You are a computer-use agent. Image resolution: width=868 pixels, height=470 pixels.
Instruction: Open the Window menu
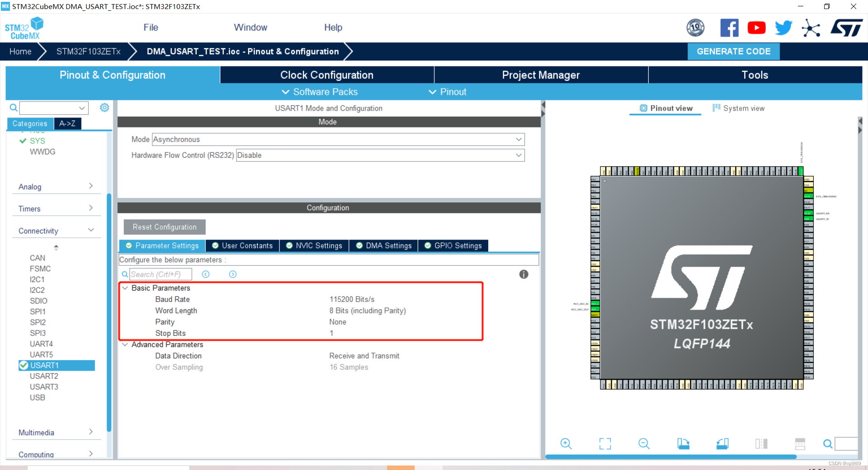click(250, 28)
